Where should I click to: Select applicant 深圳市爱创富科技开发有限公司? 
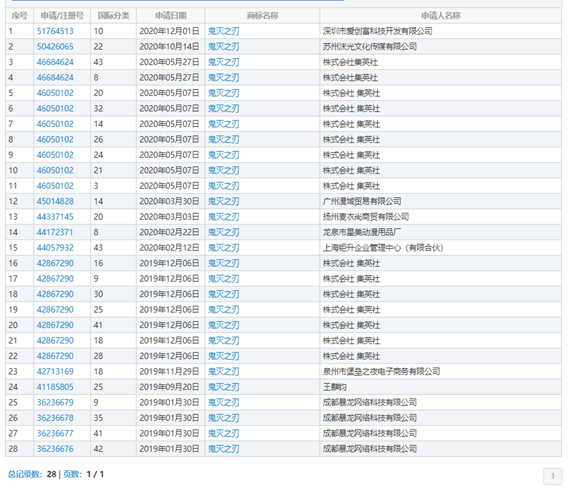377,31
